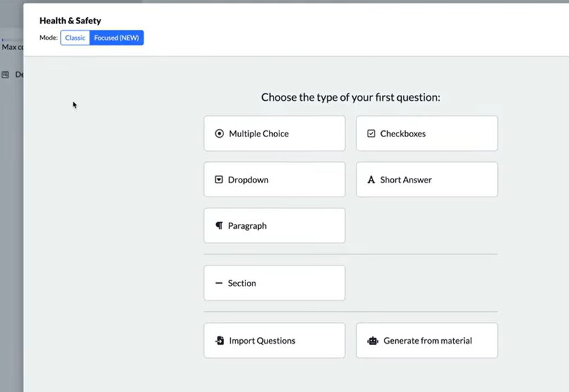Viewport: 569px width, 392px height.
Task: Open Import Questions
Action: click(274, 340)
